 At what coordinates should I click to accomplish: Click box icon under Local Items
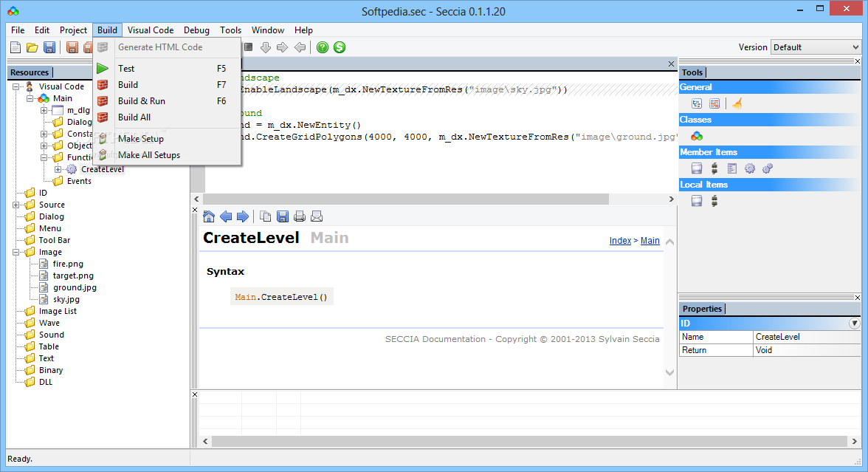tap(697, 201)
